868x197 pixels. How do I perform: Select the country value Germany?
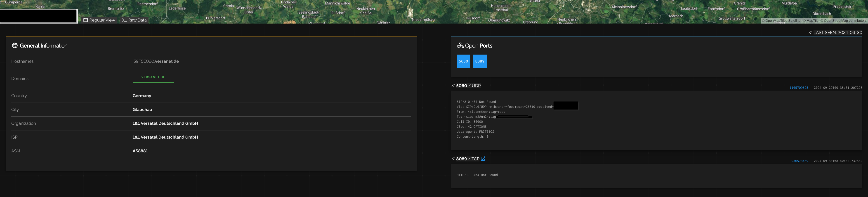coord(142,96)
